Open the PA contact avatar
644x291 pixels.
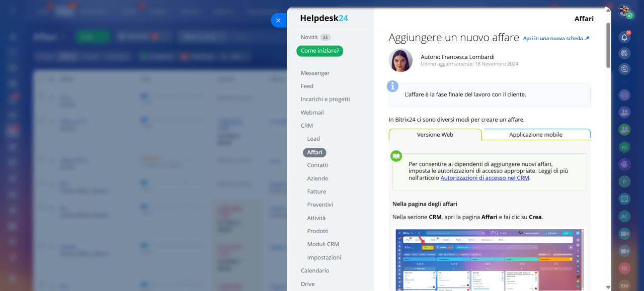[624, 147]
